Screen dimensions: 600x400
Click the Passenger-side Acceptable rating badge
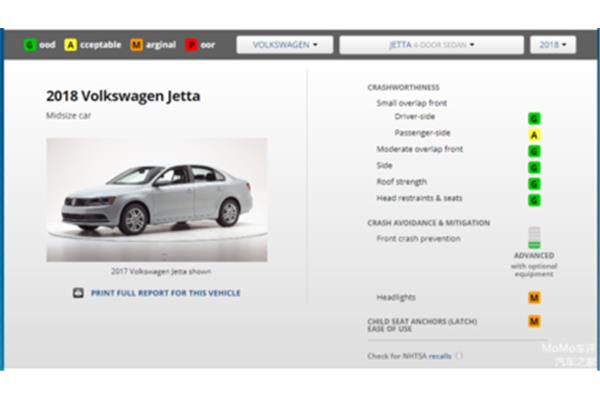pos(534,135)
